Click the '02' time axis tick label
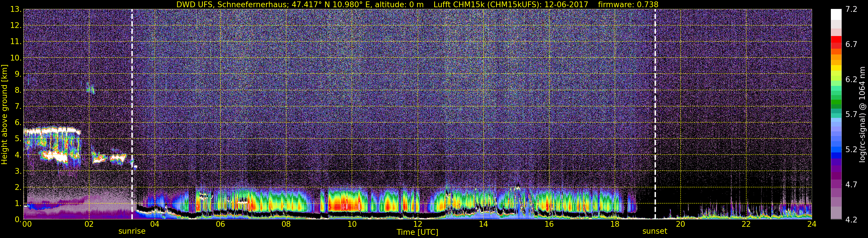The width and height of the screenshot is (868, 238). (89, 224)
